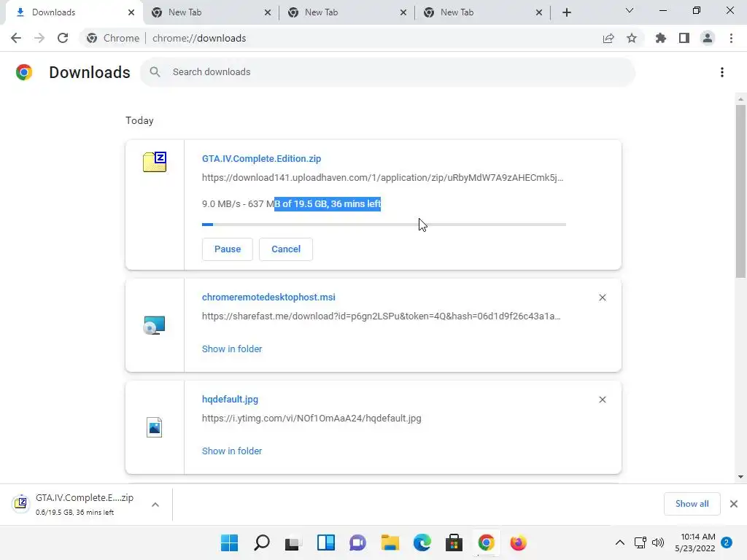
Task: Open the Extensions puzzle icon
Action: click(661, 38)
